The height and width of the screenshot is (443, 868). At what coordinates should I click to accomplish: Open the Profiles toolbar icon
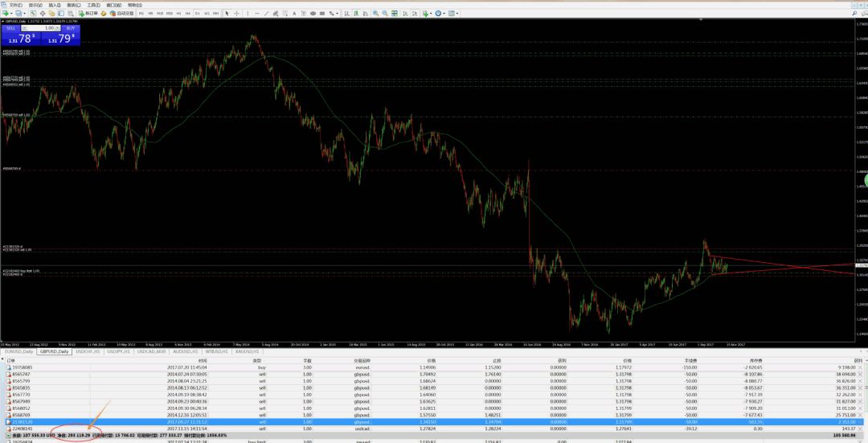coord(18,14)
